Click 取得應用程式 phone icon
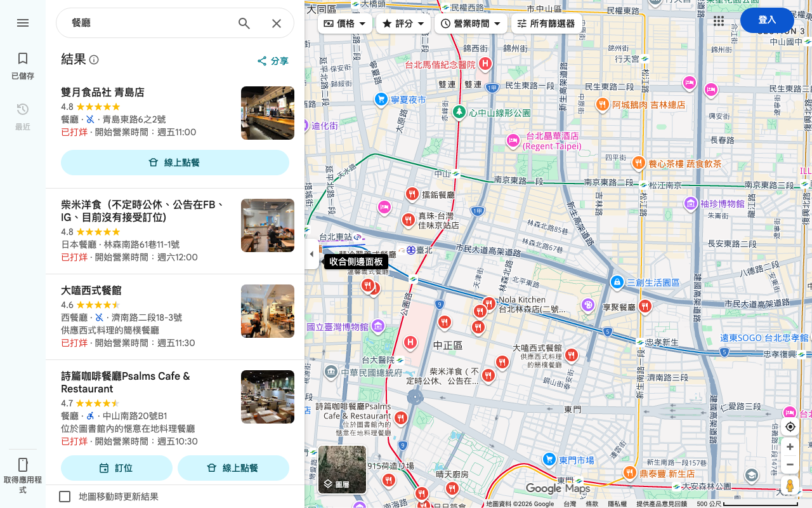The height and width of the screenshot is (508, 812). coord(23,464)
